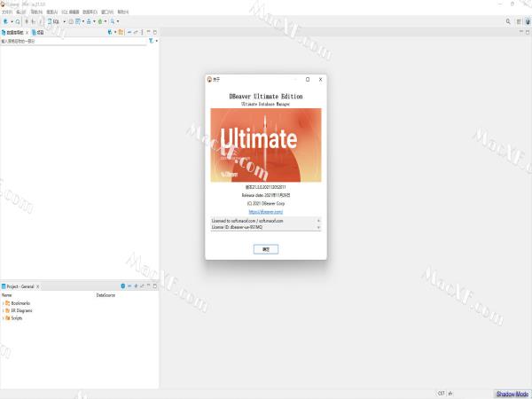The height and width of the screenshot is (399, 532).
Task: Open the dropdown arrow beside the lock icon
Action: point(94,21)
